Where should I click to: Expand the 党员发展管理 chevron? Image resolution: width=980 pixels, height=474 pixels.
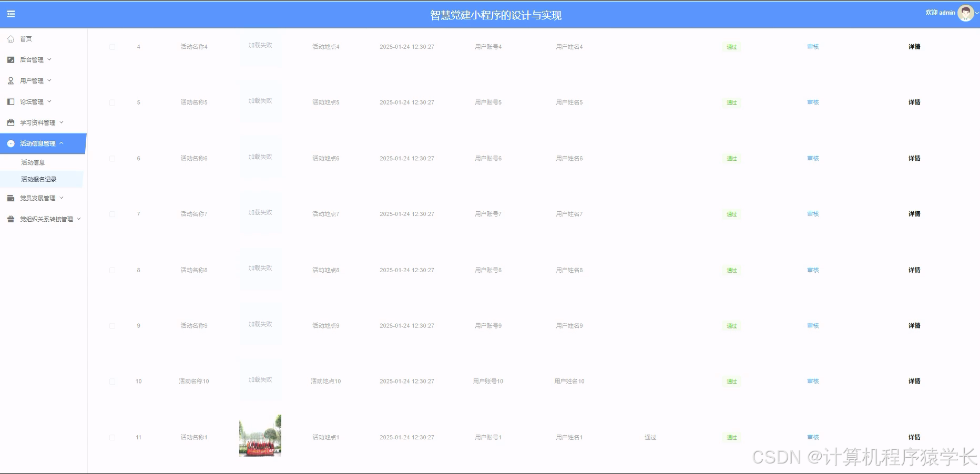click(62, 198)
